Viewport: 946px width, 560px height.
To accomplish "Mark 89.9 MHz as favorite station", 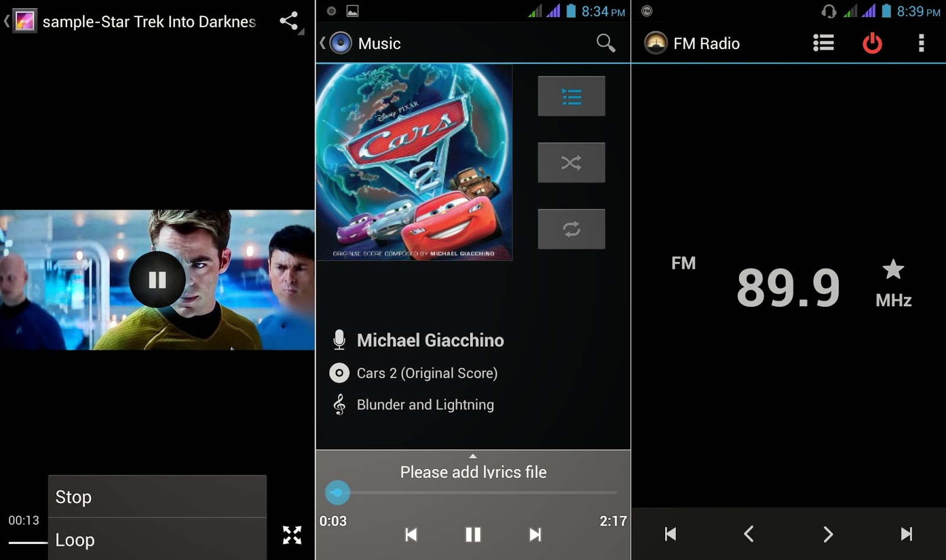I will pyautogui.click(x=893, y=269).
